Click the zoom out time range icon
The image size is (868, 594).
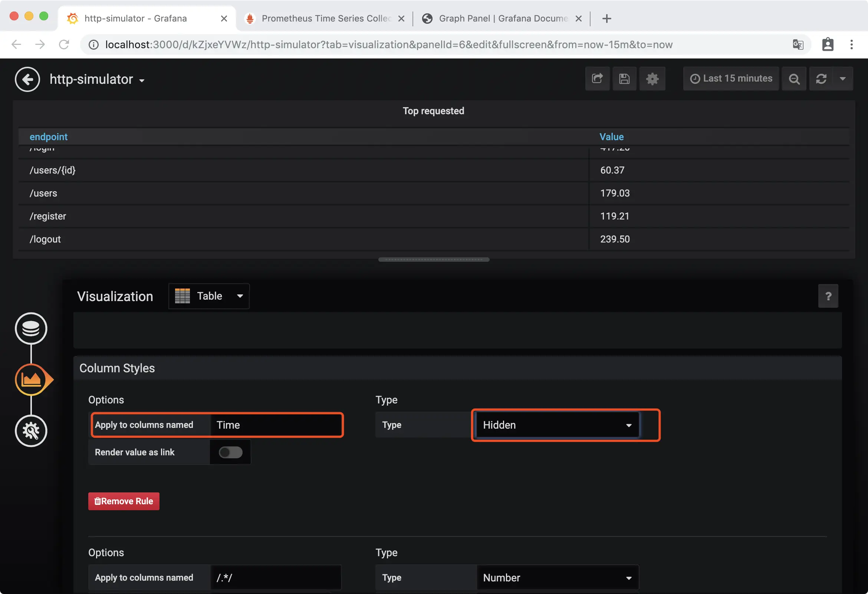[794, 78]
